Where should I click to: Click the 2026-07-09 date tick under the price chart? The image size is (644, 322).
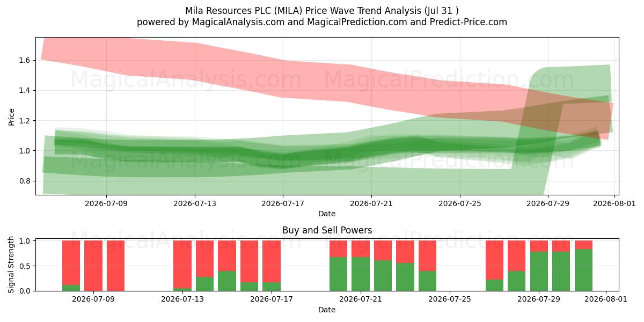[106, 204]
